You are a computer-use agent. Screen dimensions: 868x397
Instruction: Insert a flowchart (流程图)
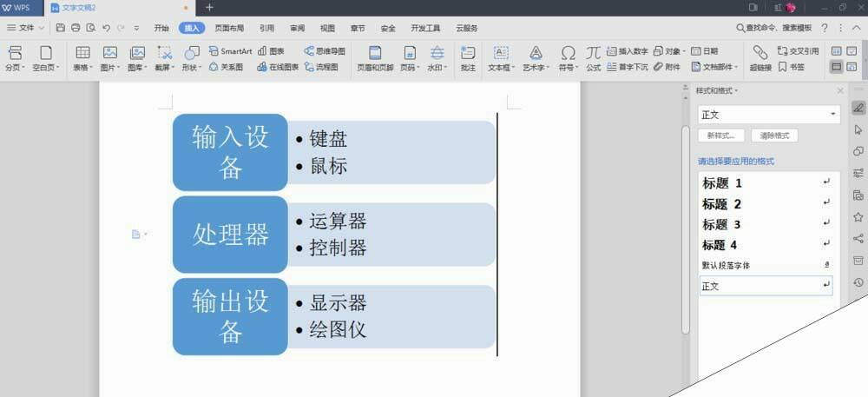coord(322,67)
